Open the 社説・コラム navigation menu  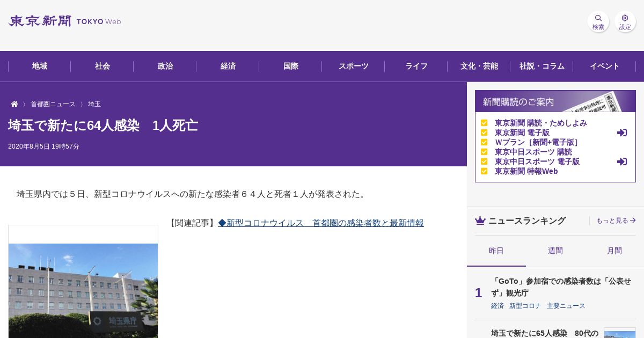(x=542, y=66)
